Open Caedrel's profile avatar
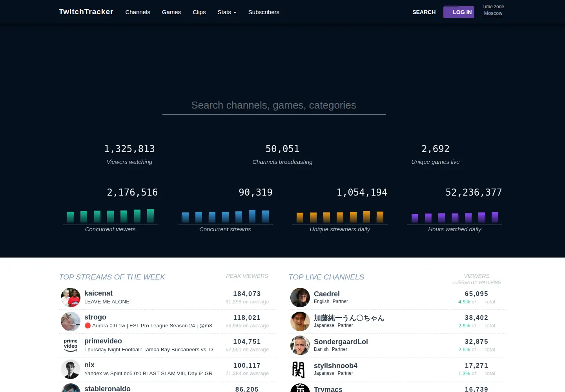Screen dimensions: 565x392 point(300,298)
